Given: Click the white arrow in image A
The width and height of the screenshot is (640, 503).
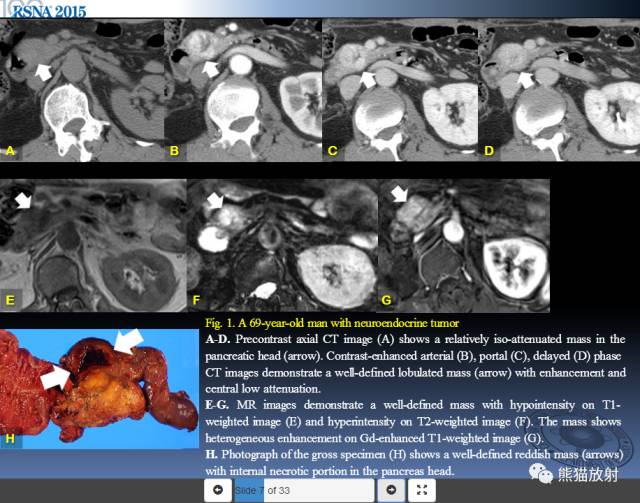Looking at the screenshot, I should pyautogui.click(x=44, y=72).
